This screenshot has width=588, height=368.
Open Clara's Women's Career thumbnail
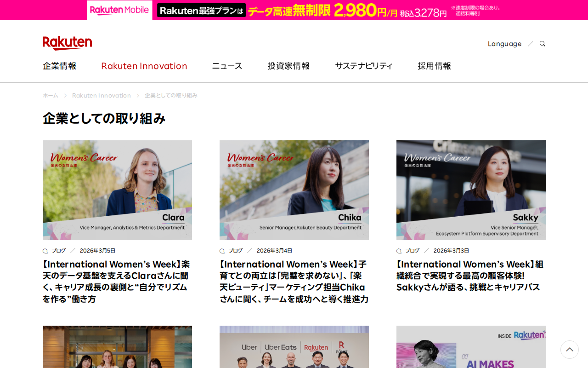[x=117, y=190]
